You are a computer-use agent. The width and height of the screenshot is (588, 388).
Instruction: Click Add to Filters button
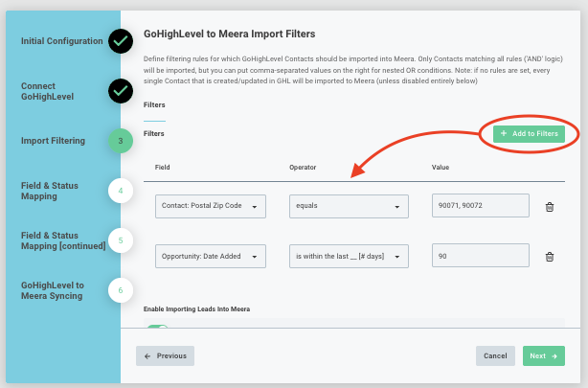[x=529, y=133]
